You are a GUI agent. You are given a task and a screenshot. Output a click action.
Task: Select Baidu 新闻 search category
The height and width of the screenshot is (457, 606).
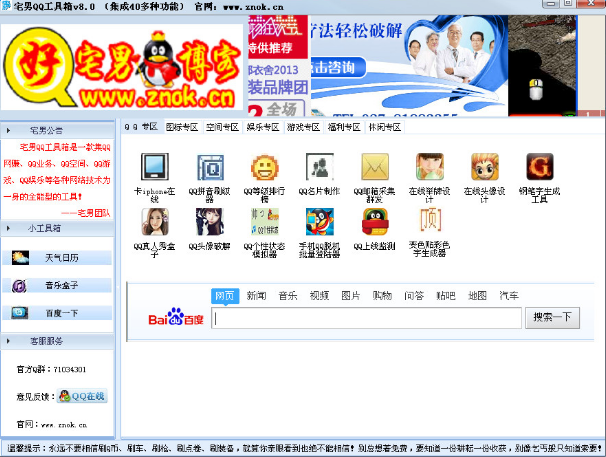(257, 296)
